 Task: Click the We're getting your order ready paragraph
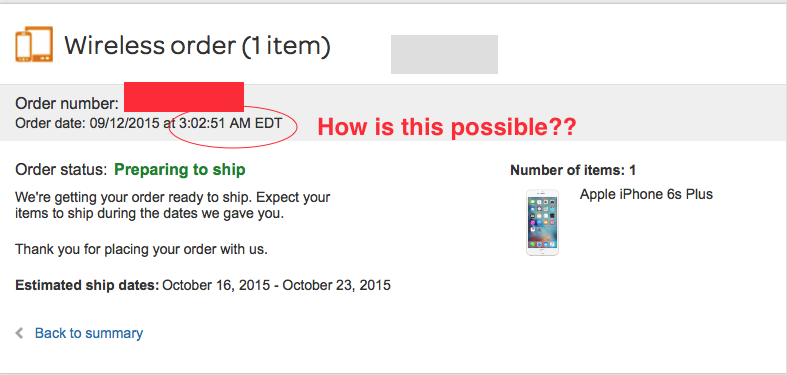(x=173, y=205)
